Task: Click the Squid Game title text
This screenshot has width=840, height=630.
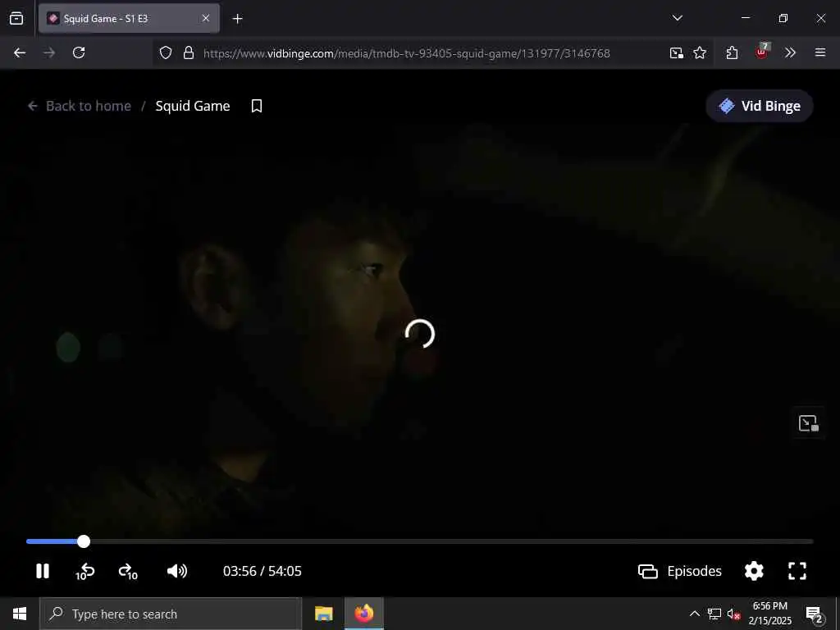Action: (193, 106)
